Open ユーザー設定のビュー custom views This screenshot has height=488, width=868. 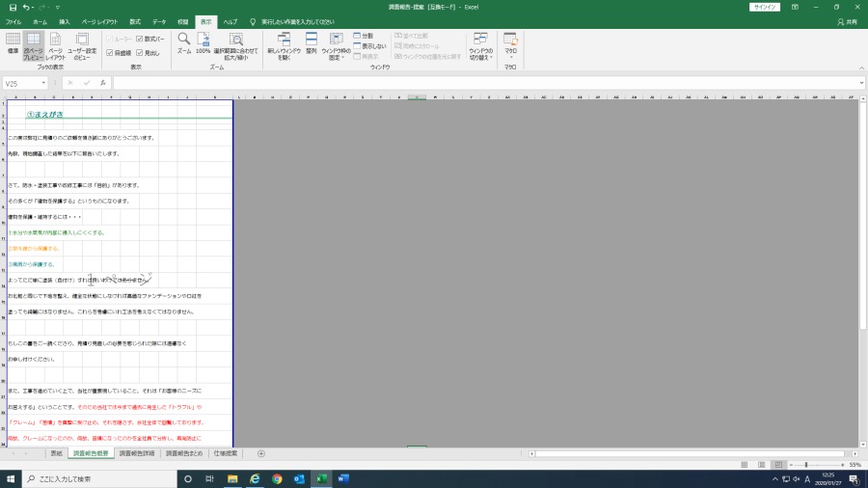[82, 46]
